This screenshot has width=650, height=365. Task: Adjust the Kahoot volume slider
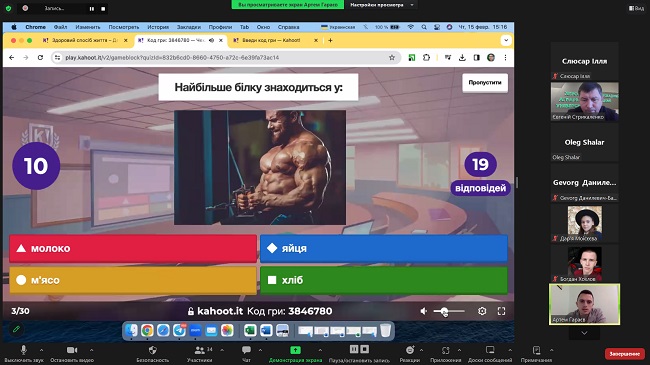point(449,311)
